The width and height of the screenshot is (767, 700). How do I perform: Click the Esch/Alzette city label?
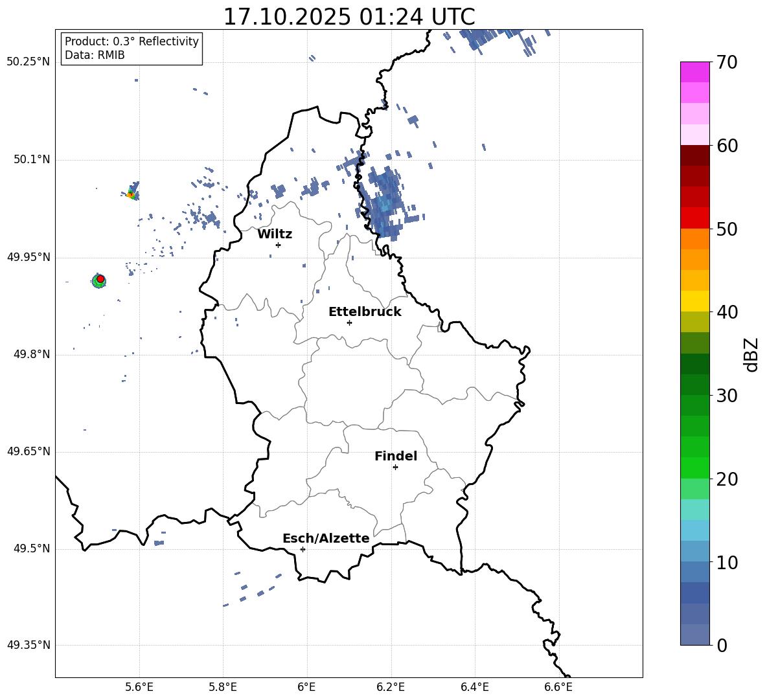[x=326, y=538]
